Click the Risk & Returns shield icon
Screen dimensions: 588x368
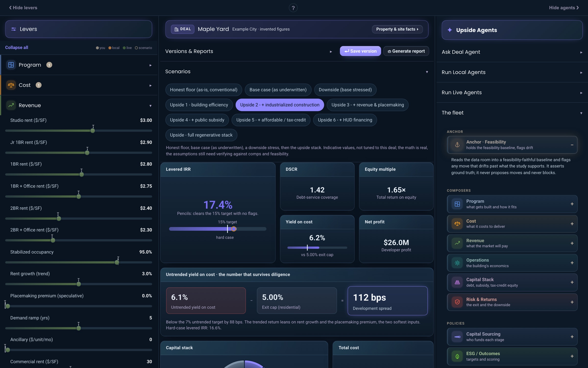457,302
